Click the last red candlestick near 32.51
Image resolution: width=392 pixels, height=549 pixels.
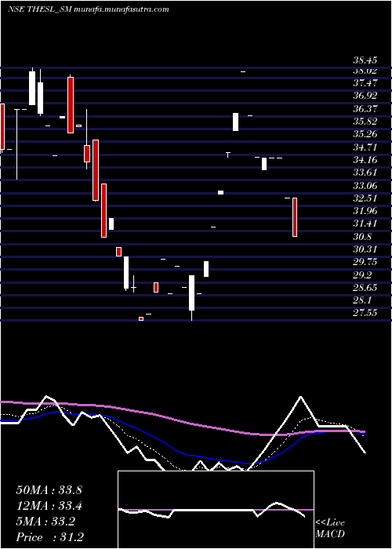click(295, 217)
